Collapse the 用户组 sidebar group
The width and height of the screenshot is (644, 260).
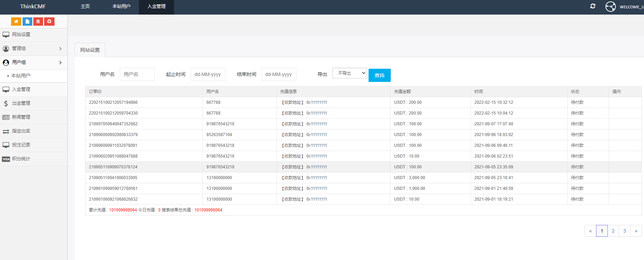click(33, 62)
